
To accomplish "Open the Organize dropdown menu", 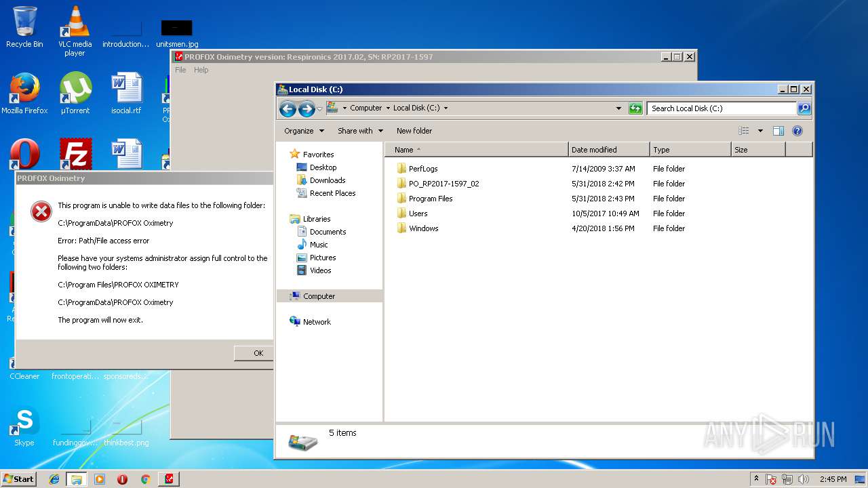I will [x=304, y=131].
